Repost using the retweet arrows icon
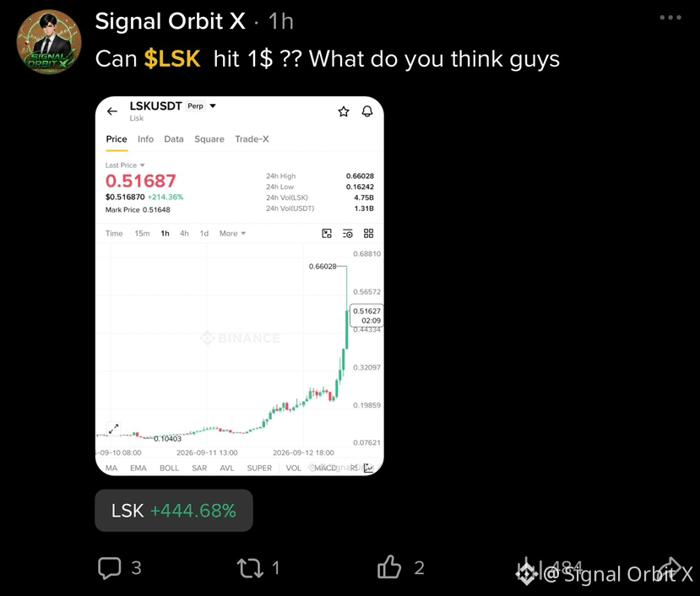 point(250,568)
